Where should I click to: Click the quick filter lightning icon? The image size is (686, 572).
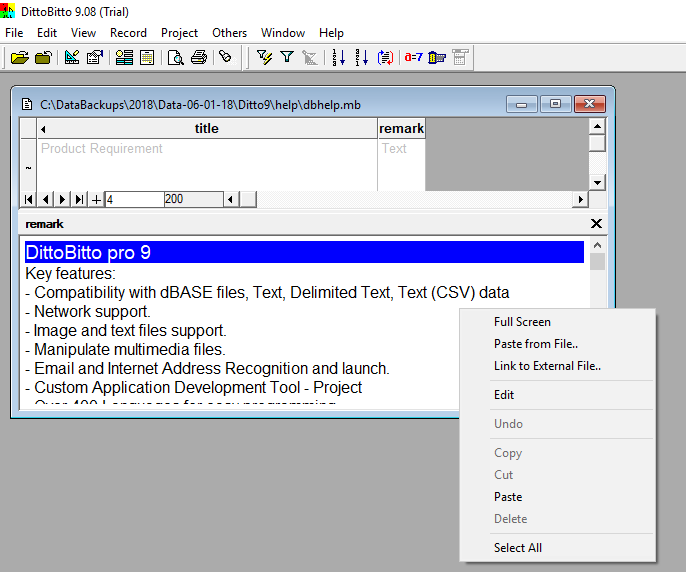tap(264, 57)
